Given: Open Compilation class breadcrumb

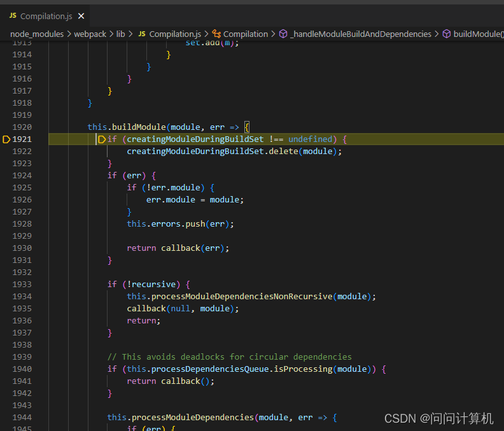Looking at the screenshot, I should 246,34.
